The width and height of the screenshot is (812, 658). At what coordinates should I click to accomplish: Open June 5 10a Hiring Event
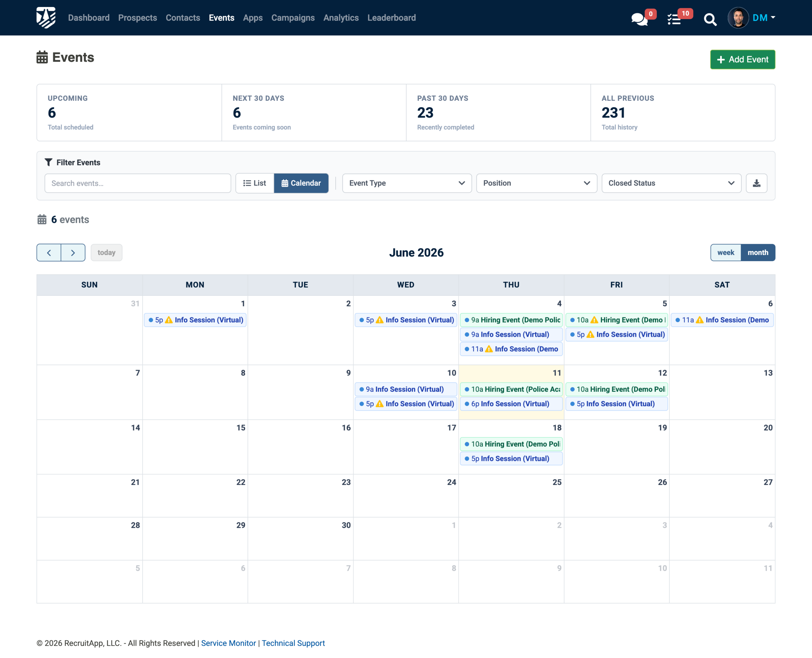[616, 320]
